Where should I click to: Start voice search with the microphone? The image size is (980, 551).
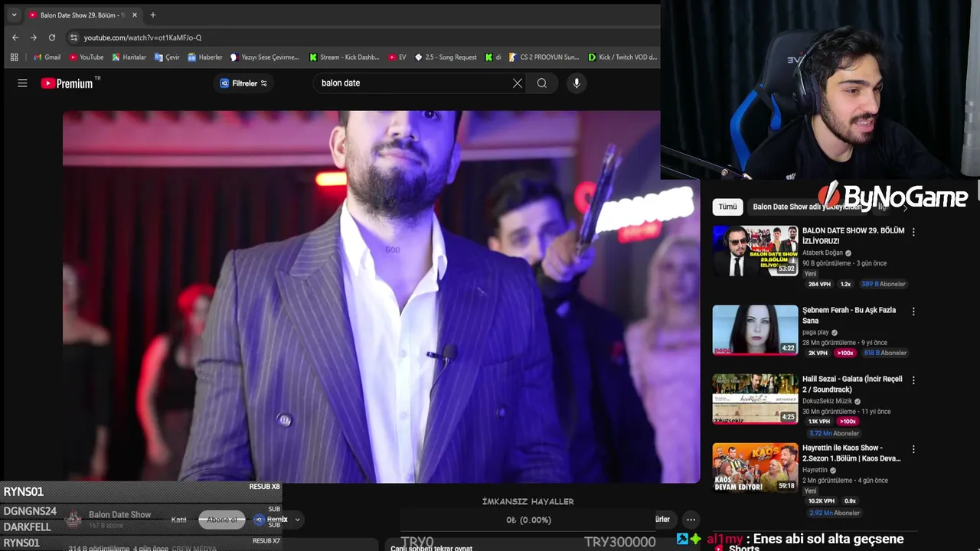pos(577,83)
